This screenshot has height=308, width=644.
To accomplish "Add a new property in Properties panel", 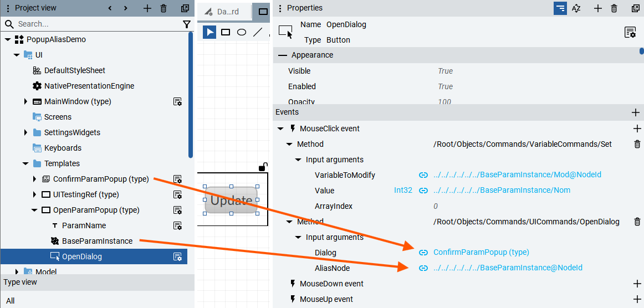I will click(x=598, y=8).
